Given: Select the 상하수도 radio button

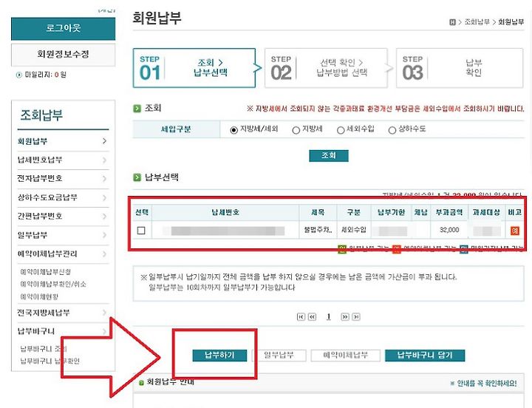Looking at the screenshot, I should pyautogui.click(x=392, y=130).
